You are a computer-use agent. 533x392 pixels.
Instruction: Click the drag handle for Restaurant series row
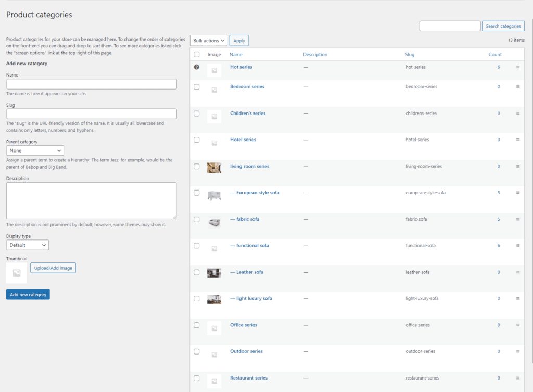pyautogui.click(x=518, y=378)
